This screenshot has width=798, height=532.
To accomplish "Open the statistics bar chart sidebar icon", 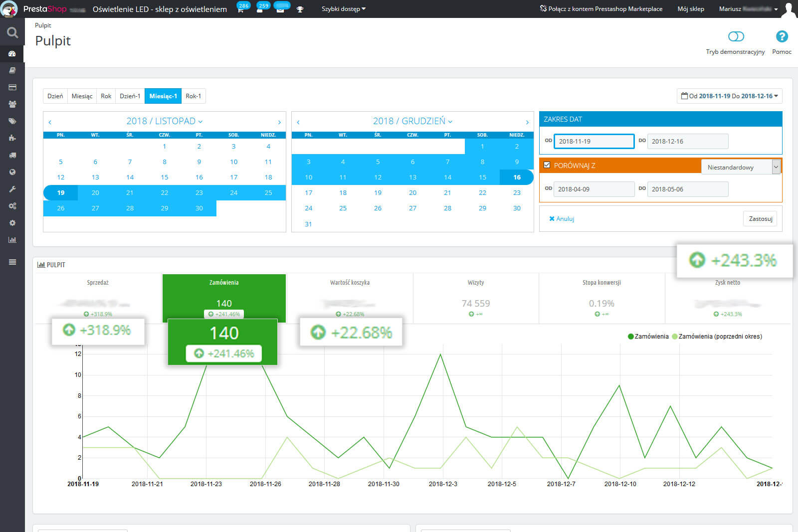I will point(12,240).
